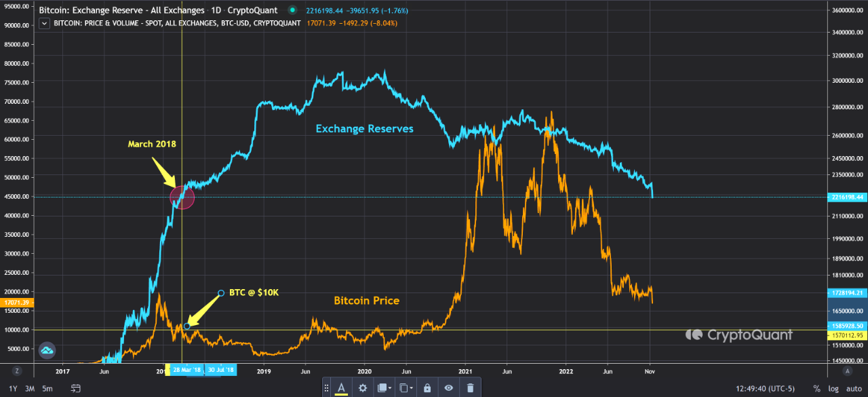
Task: Click 17071.39 price label on left axis
Action: tap(16, 302)
